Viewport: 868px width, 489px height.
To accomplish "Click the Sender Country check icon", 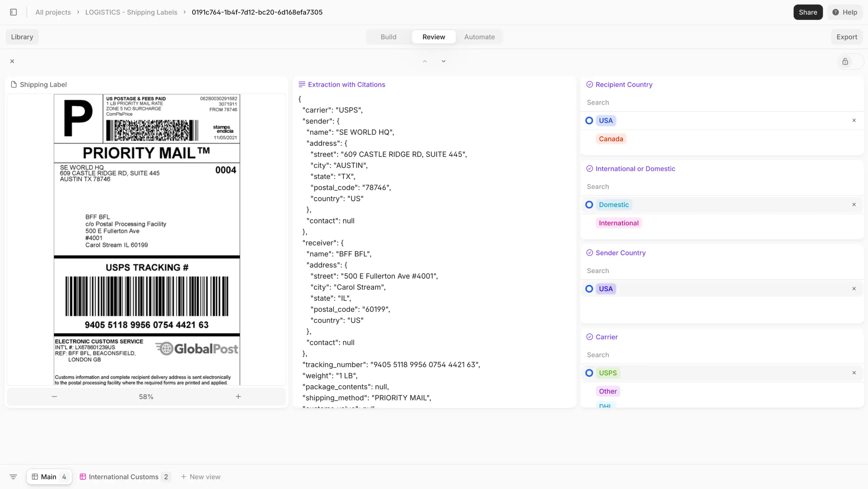I will pyautogui.click(x=589, y=253).
